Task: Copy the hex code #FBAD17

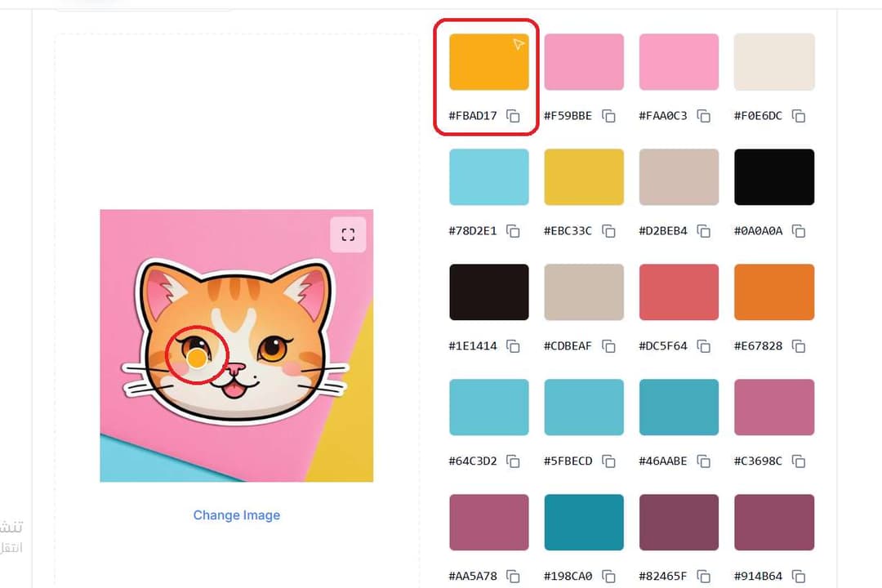Action: click(513, 116)
